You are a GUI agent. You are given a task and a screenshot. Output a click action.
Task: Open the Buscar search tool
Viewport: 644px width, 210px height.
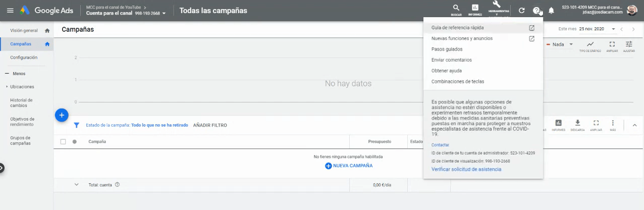point(456,10)
